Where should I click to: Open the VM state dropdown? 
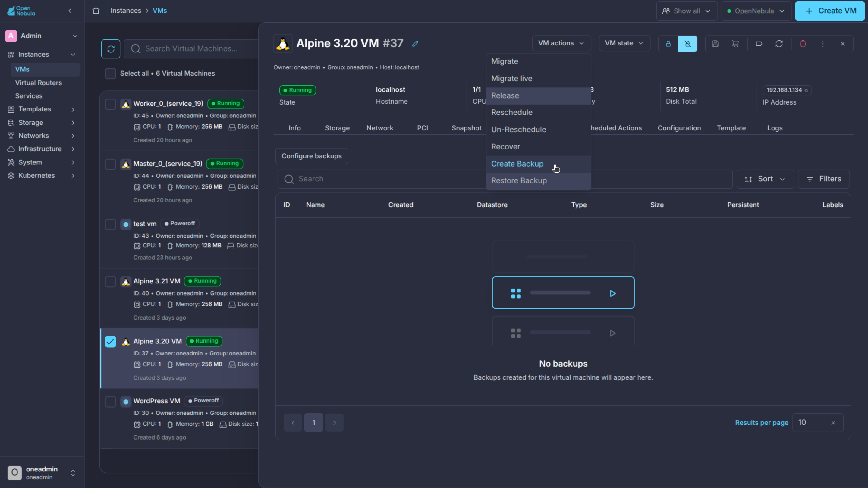pos(624,43)
